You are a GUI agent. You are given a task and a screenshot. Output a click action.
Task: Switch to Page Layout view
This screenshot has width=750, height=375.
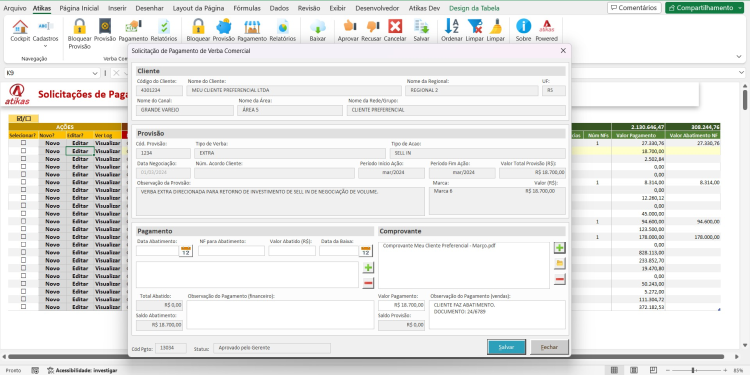pos(634,370)
